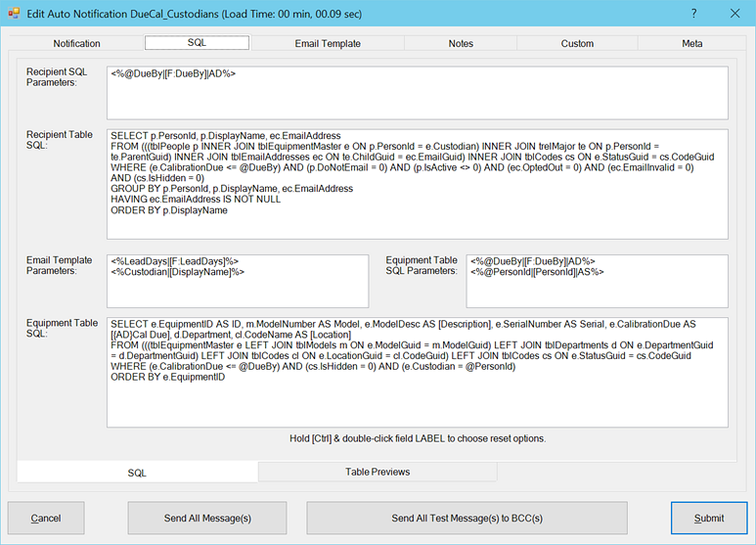Click the Email Template Parameters label
This screenshot has height=545, width=756.
point(60,265)
